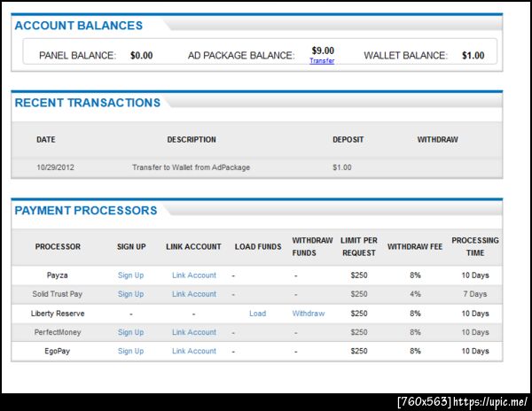This screenshot has height=411, width=532.
Task: Click Load for Liberty Reserve
Action: (x=257, y=314)
